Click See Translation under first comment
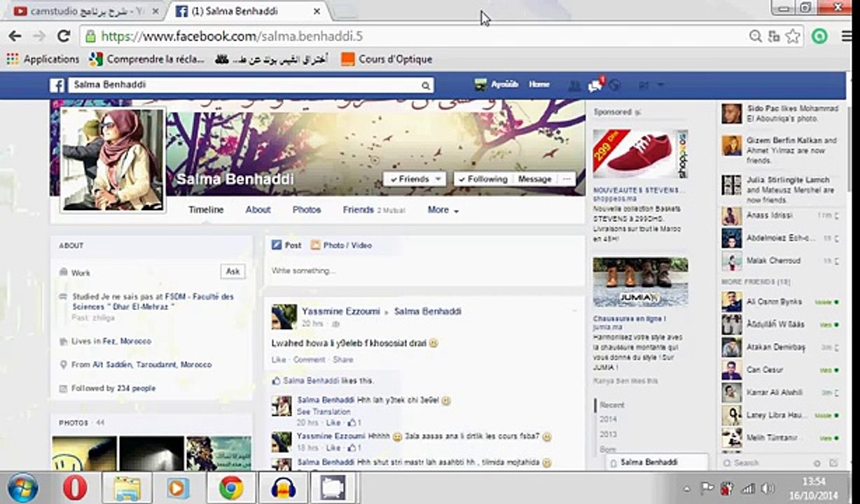The width and height of the screenshot is (860, 504). click(324, 412)
